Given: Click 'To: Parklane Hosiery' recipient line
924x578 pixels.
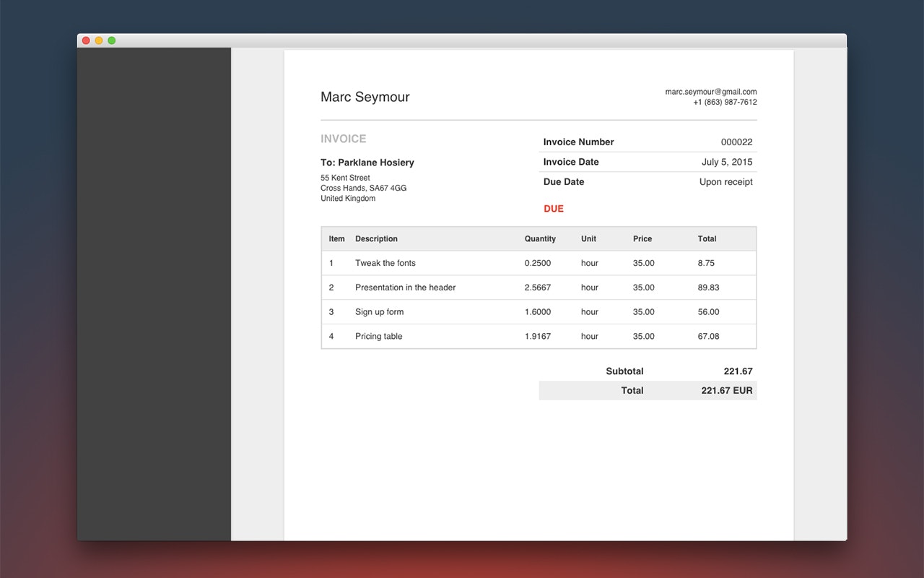Looking at the screenshot, I should (367, 163).
